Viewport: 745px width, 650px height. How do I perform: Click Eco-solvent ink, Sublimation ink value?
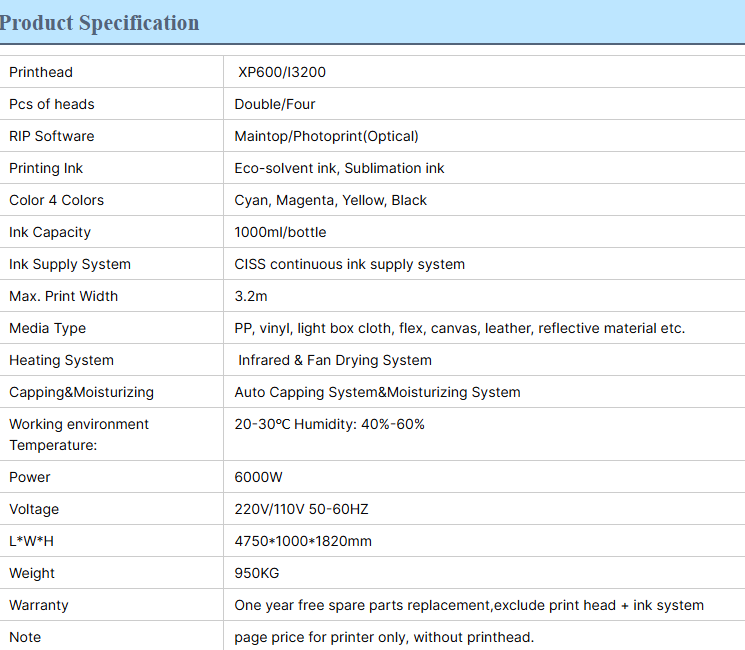pos(339,168)
